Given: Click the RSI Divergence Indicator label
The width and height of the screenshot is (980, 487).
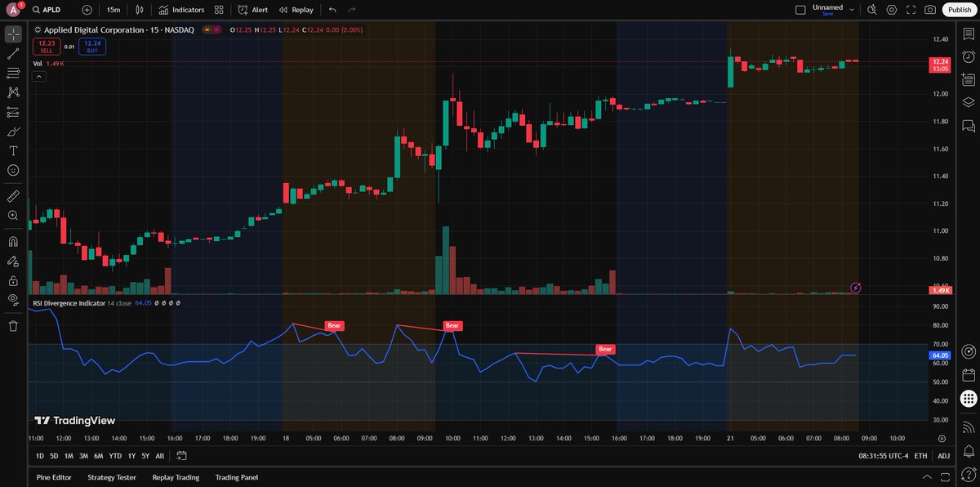Looking at the screenshot, I should (x=69, y=302).
